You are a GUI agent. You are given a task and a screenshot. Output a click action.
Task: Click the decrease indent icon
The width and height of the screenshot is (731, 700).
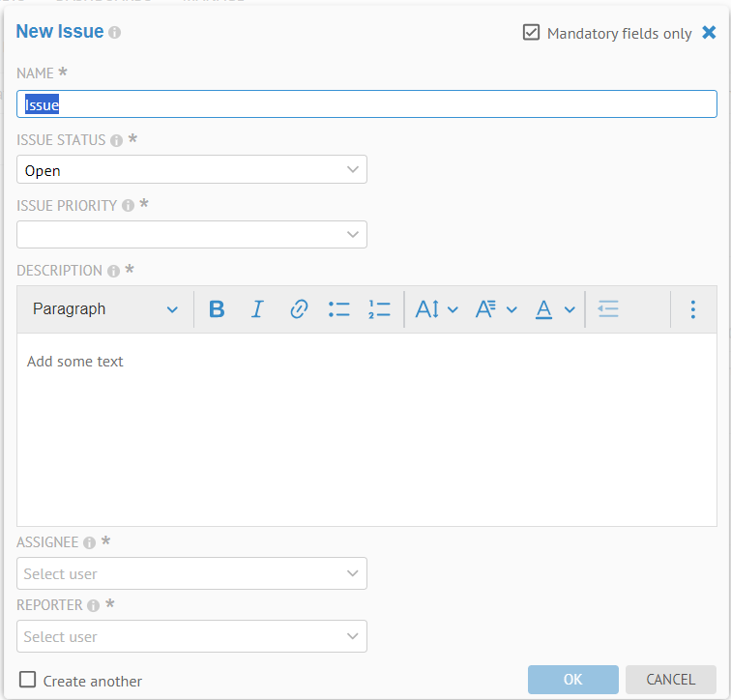(608, 309)
